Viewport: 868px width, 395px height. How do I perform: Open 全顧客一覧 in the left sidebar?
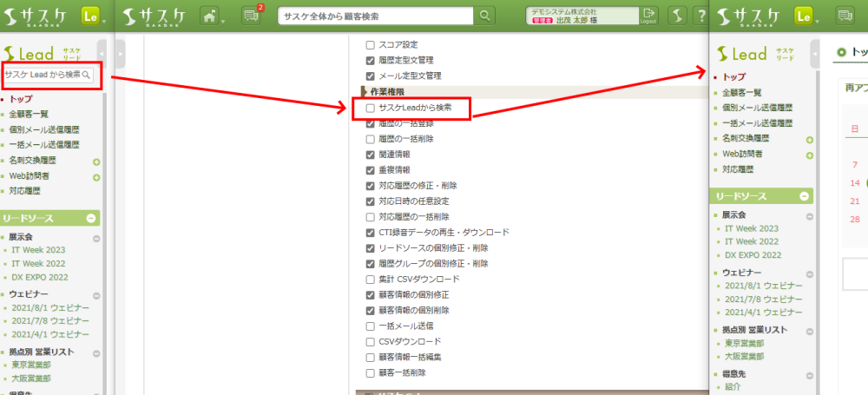click(30, 114)
